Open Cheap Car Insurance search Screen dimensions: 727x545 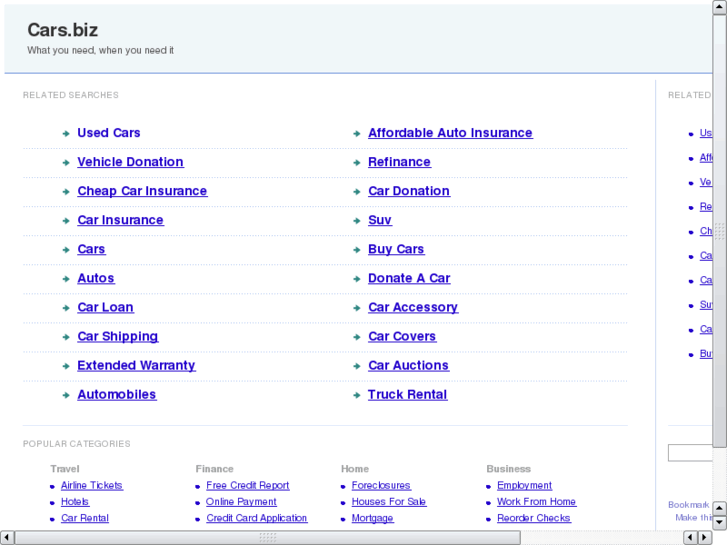click(142, 192)
